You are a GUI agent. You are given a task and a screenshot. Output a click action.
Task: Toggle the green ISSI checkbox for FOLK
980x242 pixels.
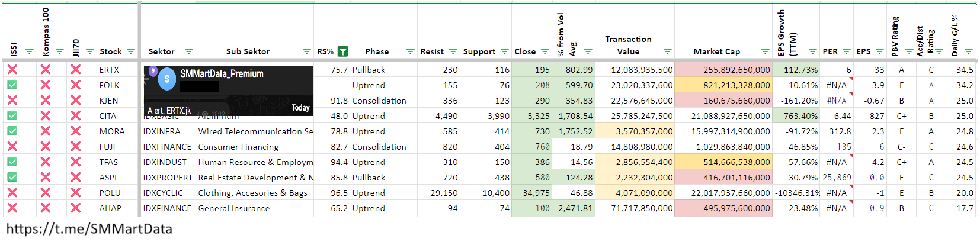pos(12,85)
